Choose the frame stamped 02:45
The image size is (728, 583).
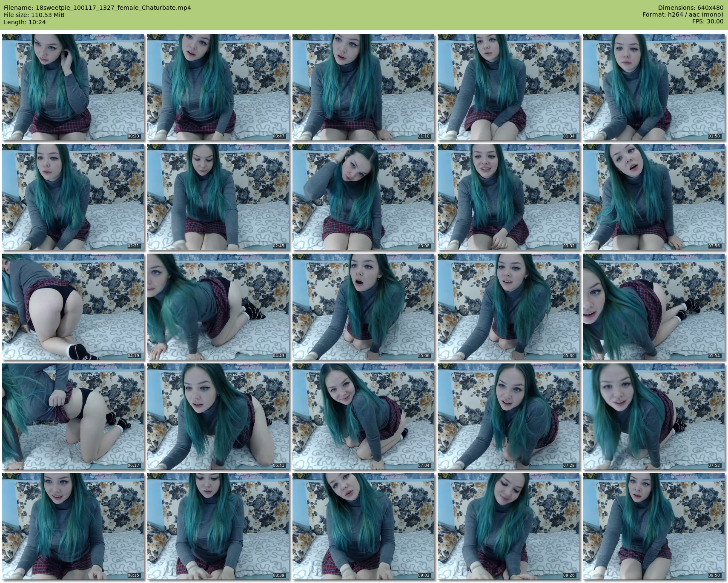pos(218,197)
